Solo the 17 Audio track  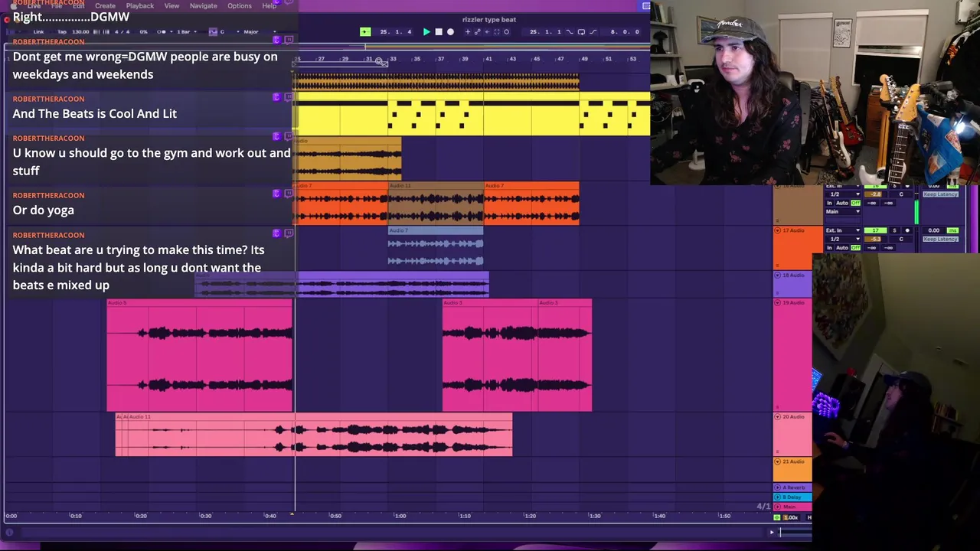[x=894, y=230]
